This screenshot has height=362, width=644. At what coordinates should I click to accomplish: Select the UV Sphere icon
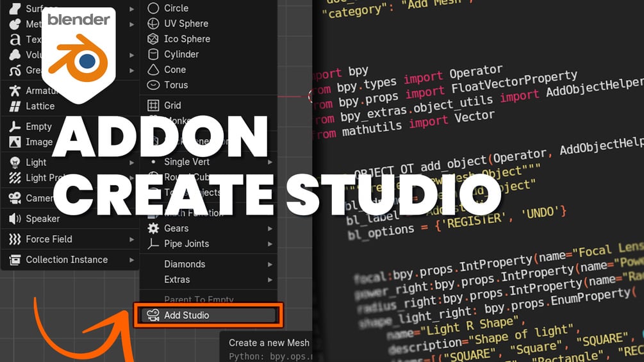(x=153, y=24)
